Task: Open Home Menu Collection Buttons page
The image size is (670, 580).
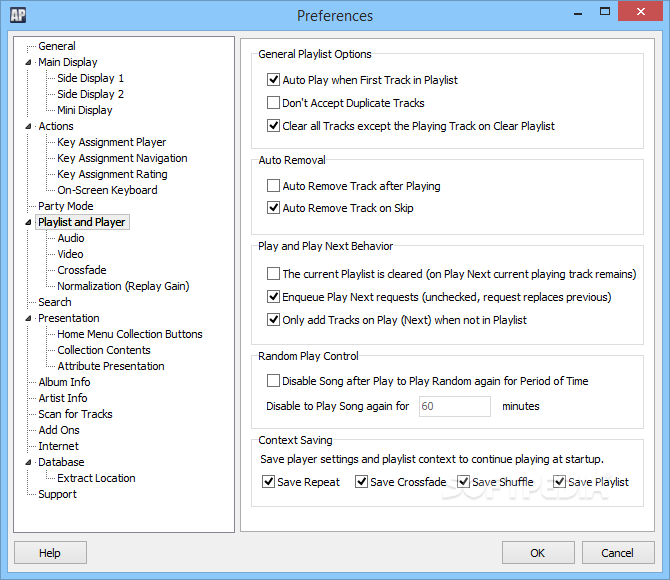Action: pyautogui.click(x=130, y=334)
